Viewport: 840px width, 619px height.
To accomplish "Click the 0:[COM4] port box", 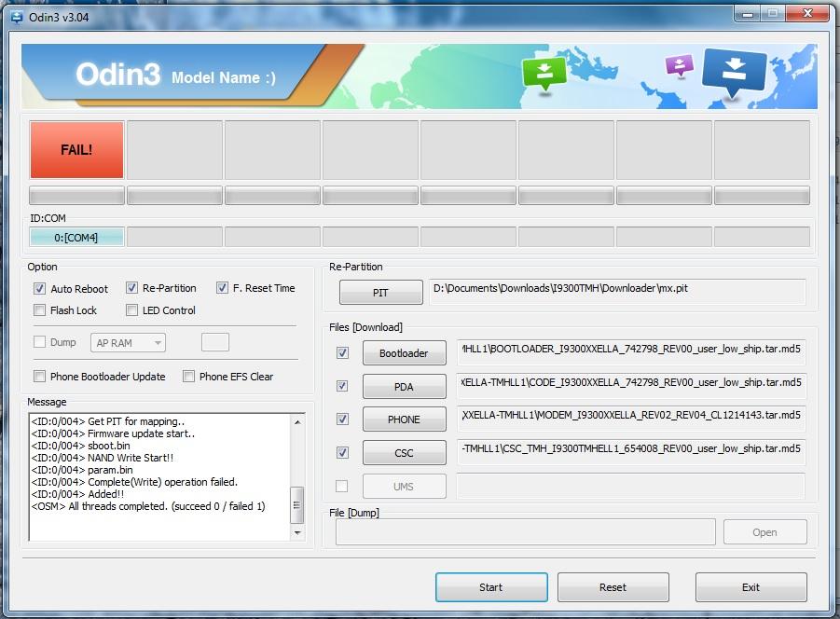I will click(x=76, y=237).
